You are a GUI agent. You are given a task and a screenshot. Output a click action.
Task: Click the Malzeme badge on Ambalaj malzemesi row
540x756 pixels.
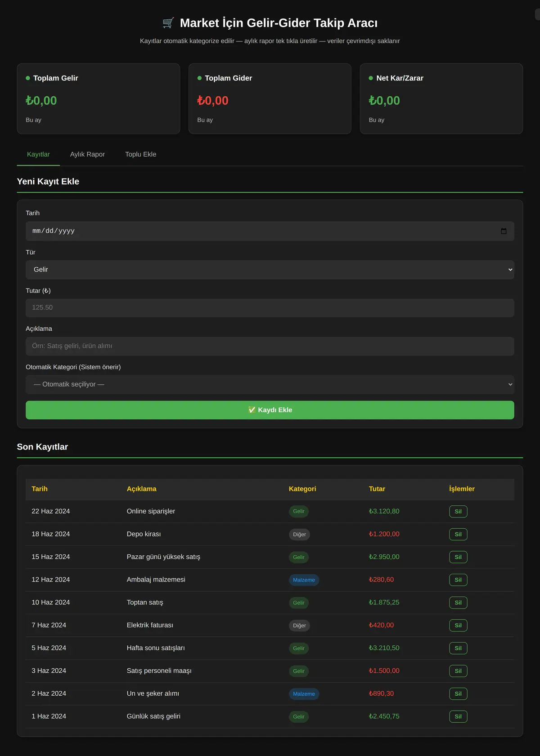(x=304, y=580)
